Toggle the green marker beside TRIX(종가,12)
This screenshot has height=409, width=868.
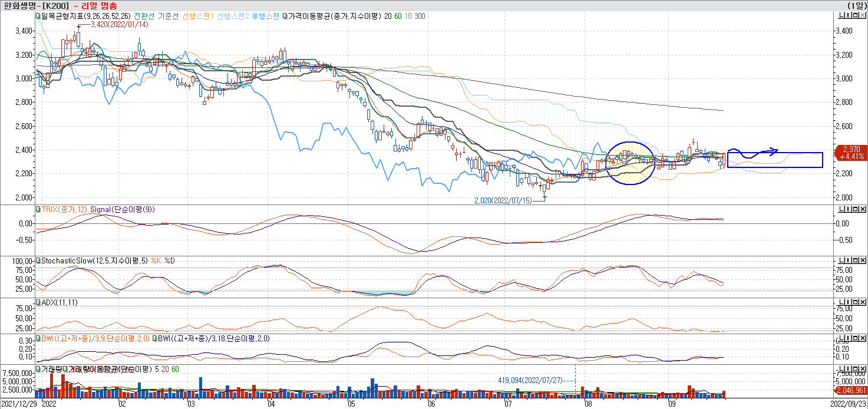click(38, 209)
